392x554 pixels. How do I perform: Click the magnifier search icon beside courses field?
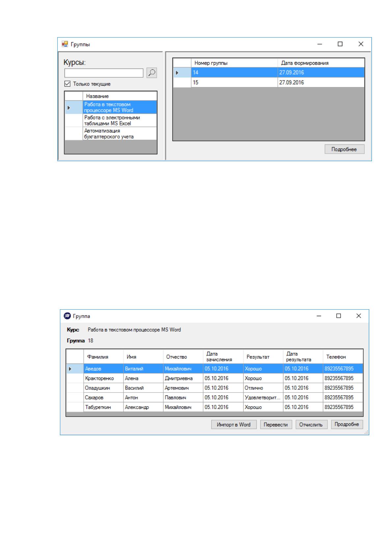tap(152, 73)
